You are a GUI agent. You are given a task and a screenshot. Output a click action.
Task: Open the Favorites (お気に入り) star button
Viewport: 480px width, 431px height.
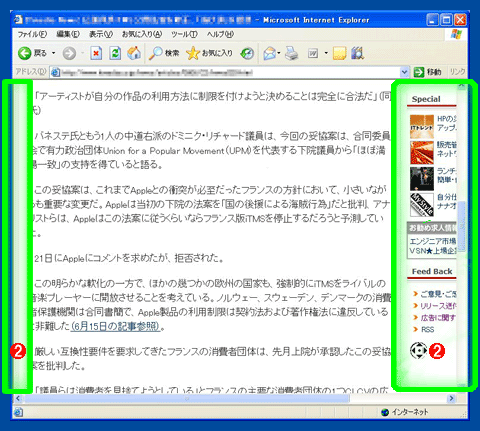point(209,53)
